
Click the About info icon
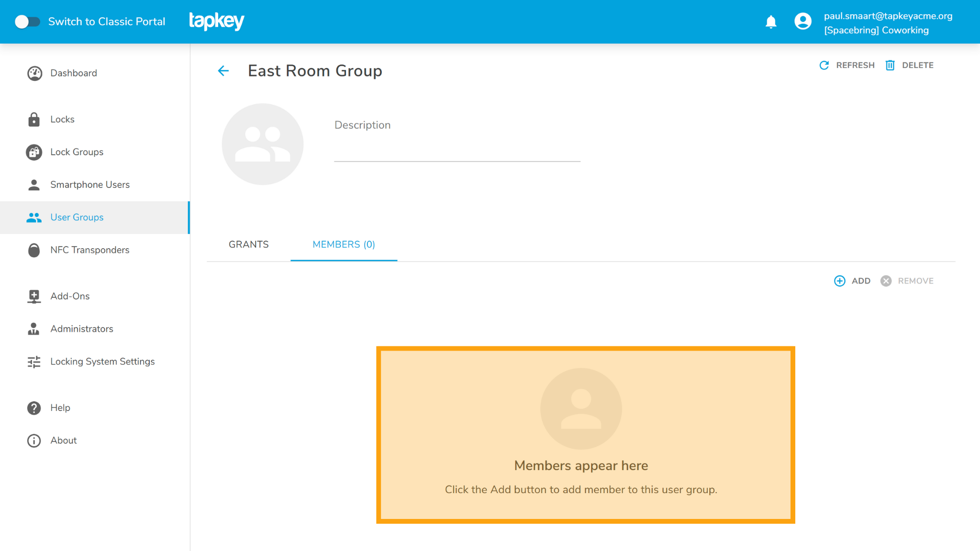(x=34, y=441)
